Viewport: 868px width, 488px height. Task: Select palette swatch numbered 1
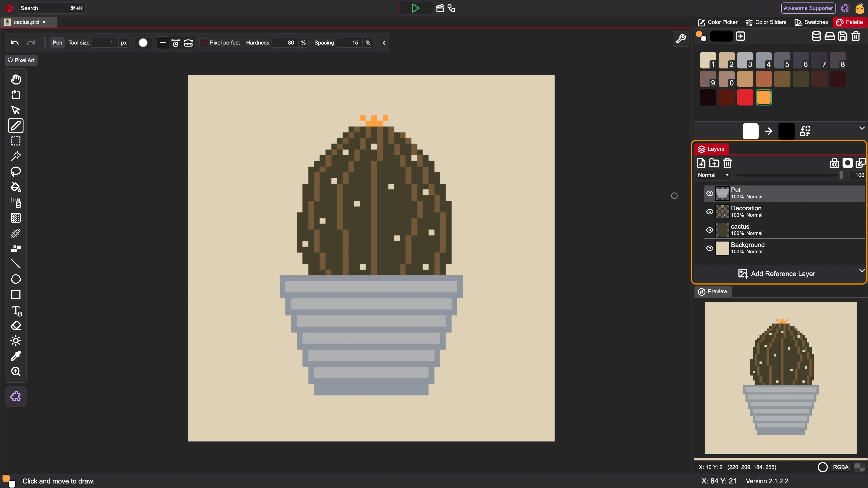(x=708, y=61)
